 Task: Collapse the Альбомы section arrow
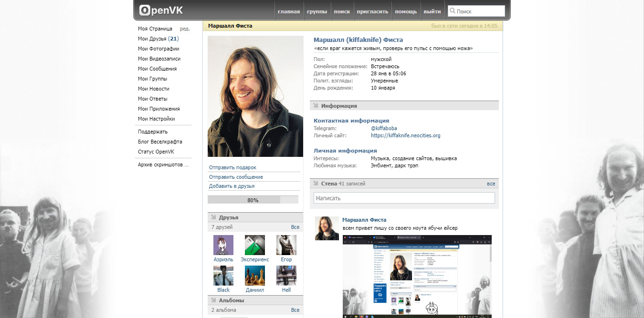(213, 300)
